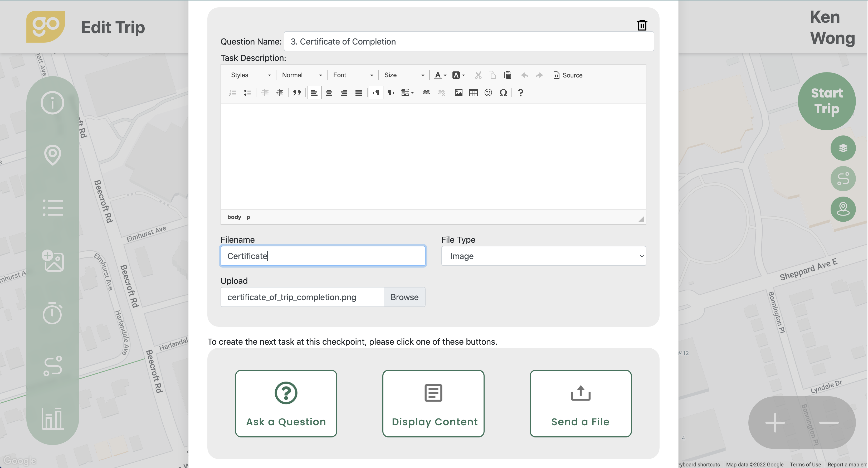Click the go logo
The image size is (868, 468).
[46, 27]
